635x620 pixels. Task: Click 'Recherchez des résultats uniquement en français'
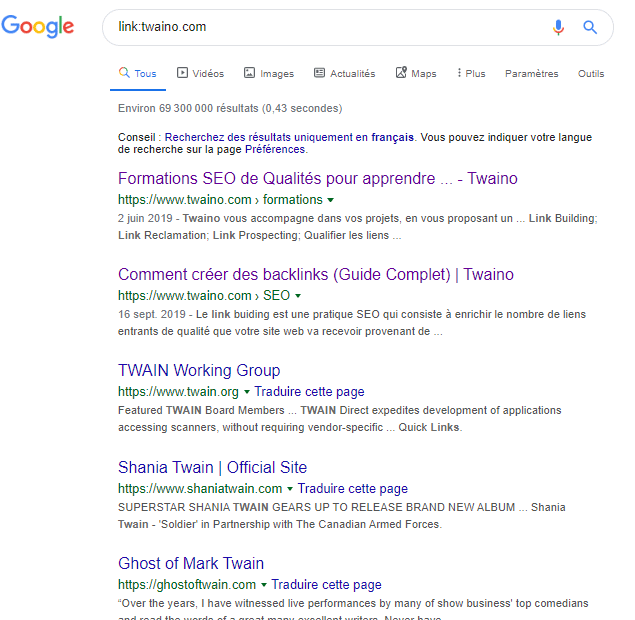click(x=289, y=137)
